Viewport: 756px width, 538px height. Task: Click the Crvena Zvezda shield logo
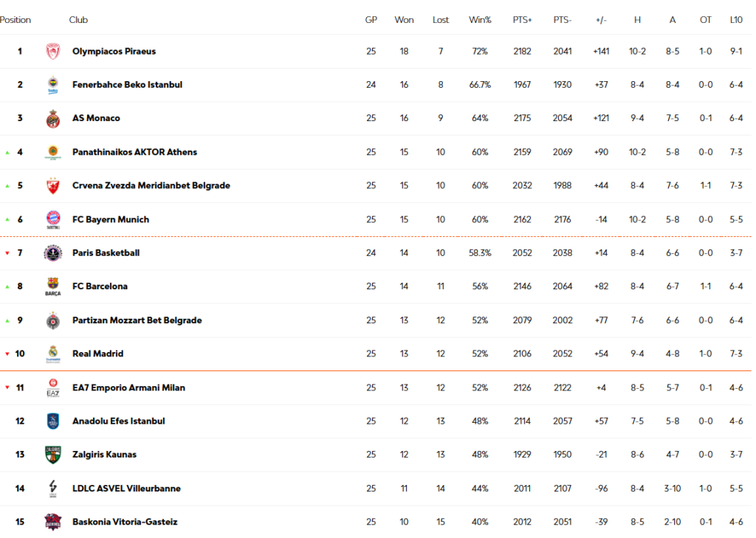53,185
